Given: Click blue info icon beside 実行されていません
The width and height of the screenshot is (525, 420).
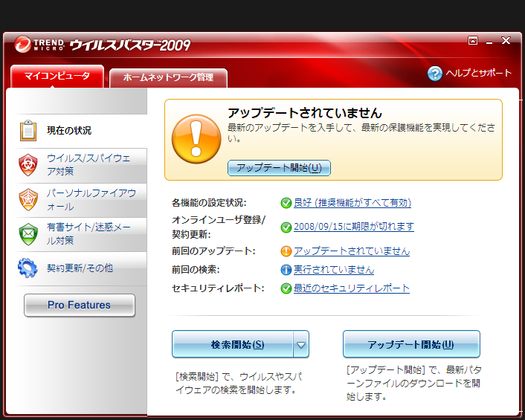Looking at the screenshot, I should [x=286, y=270].
